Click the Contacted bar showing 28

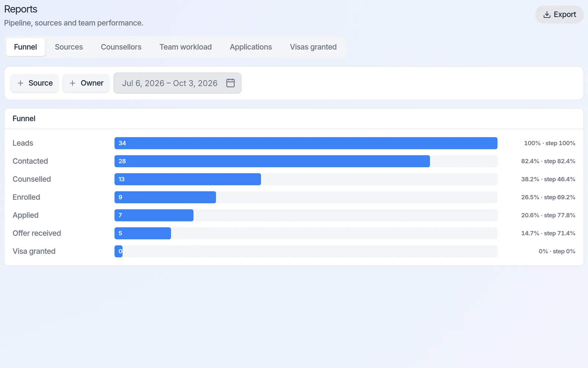tap(272, 161)
